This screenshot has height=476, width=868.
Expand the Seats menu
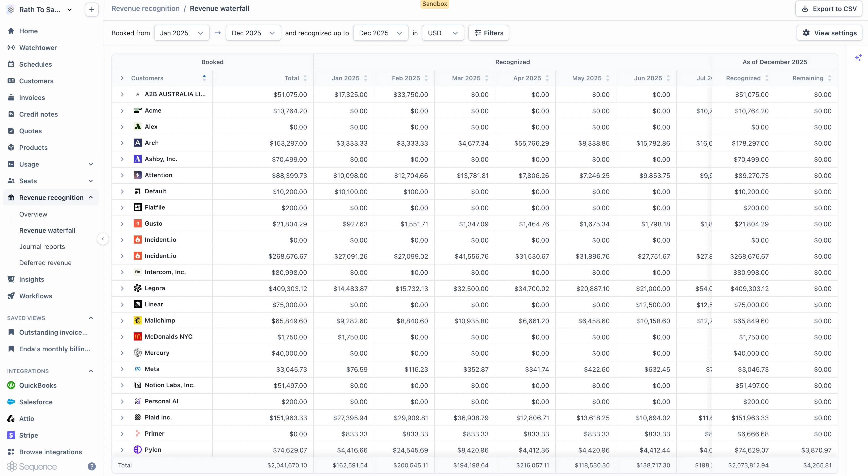click(x=90, y=181)
